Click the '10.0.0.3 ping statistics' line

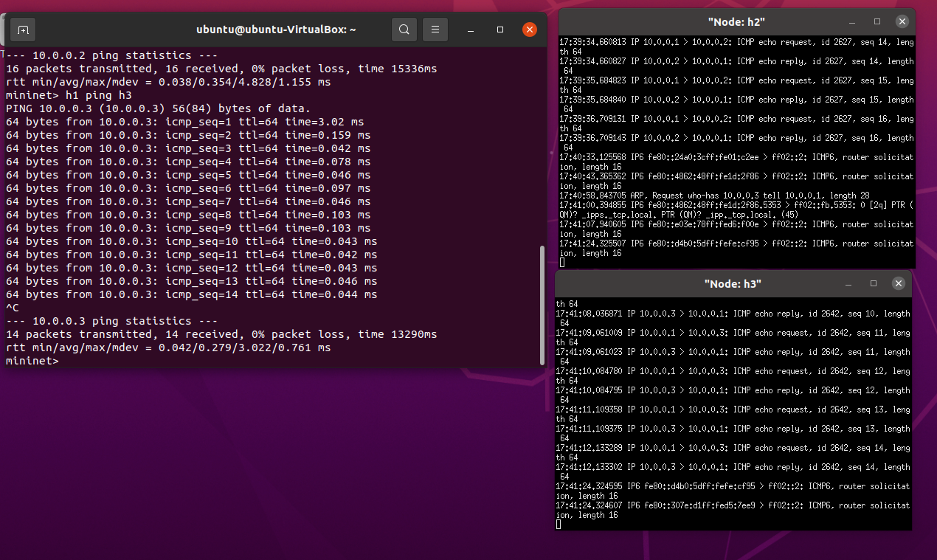point(111,321)
